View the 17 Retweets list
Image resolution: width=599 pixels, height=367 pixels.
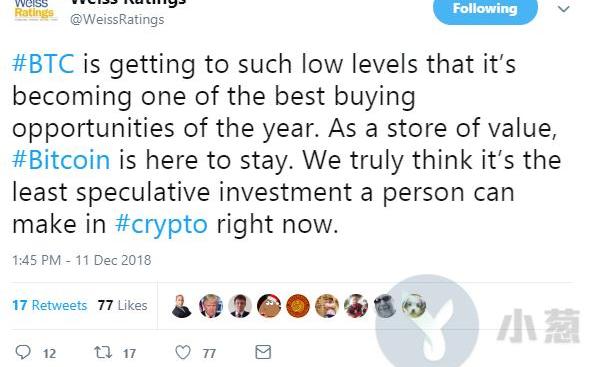tap(50, 305)
